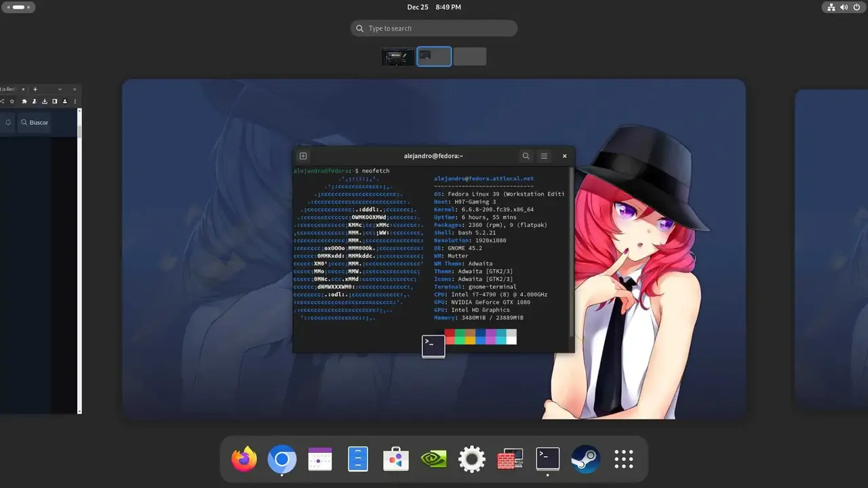Open the Settings gear in the dock

[472, 460]
